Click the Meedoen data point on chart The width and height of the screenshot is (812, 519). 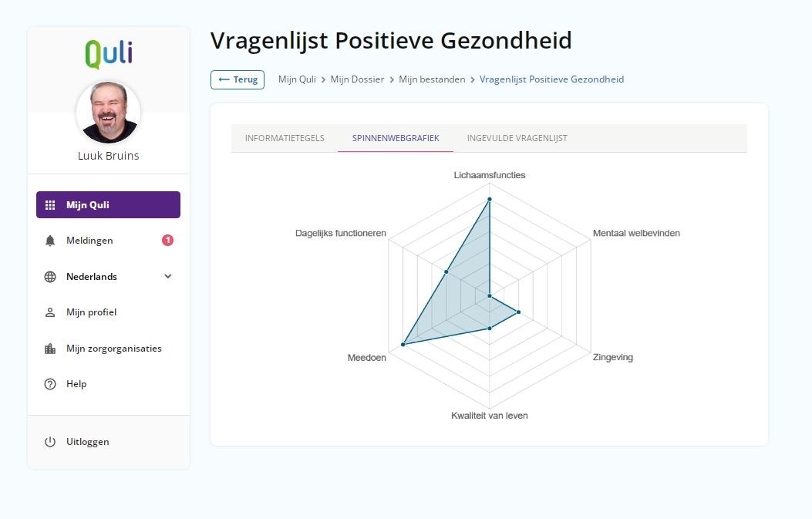click(403, 345)
